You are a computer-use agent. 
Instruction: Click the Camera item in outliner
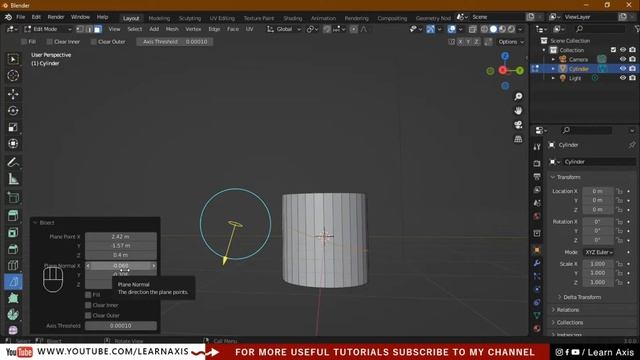[578, 59]
